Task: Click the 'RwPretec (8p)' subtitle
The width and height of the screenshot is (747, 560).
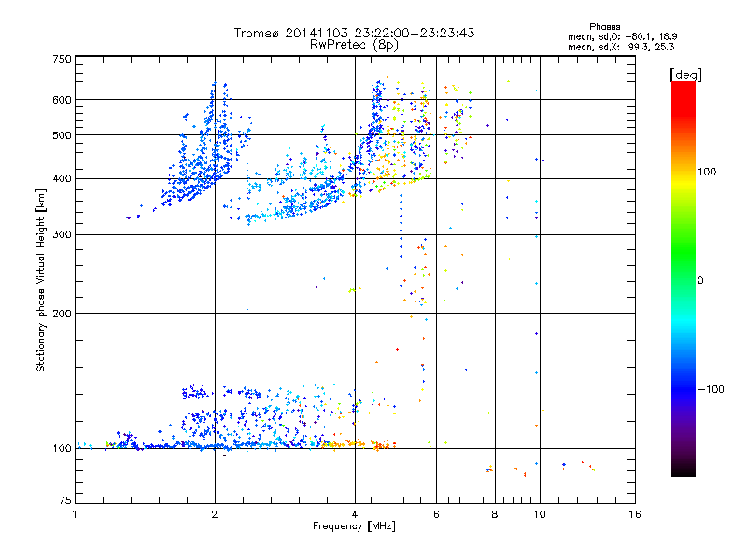Action: tap(354, 45)
